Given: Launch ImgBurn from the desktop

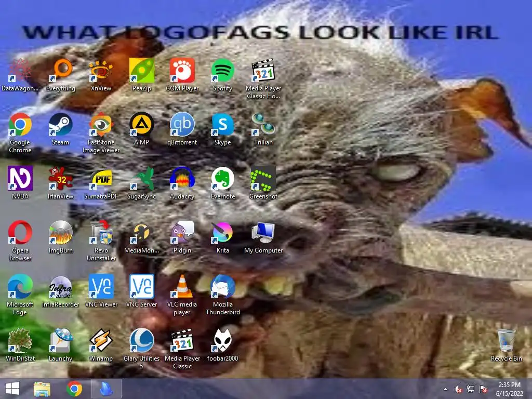Looking at the screenshot, I should 61,237.
